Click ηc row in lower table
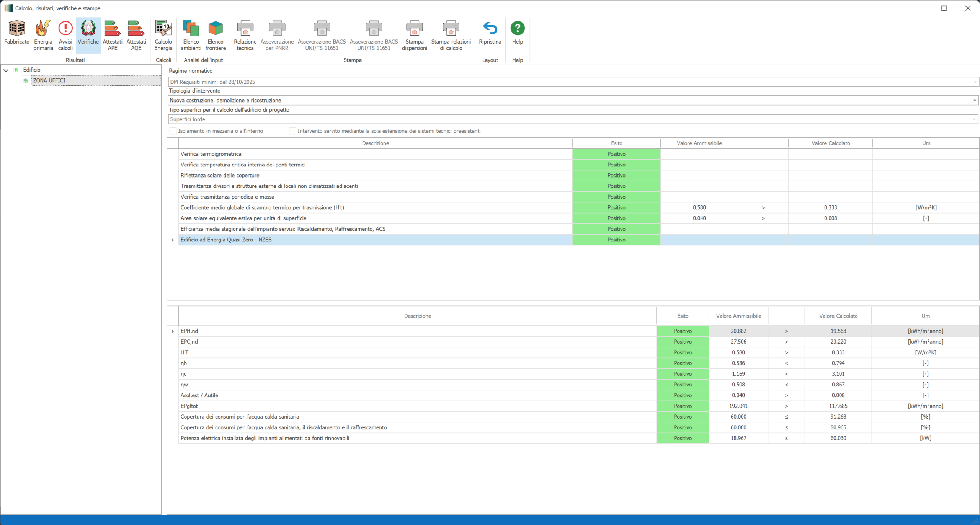 (579, 374)
